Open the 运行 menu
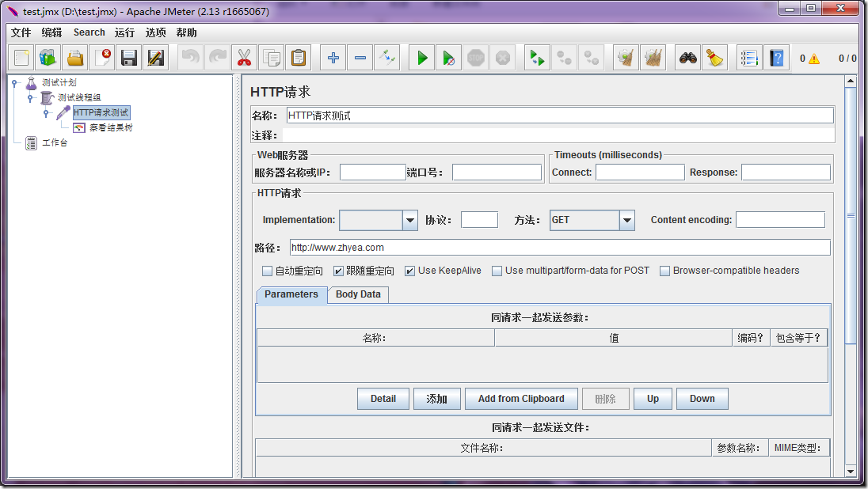The image size is (868, 489). (124, 32)
